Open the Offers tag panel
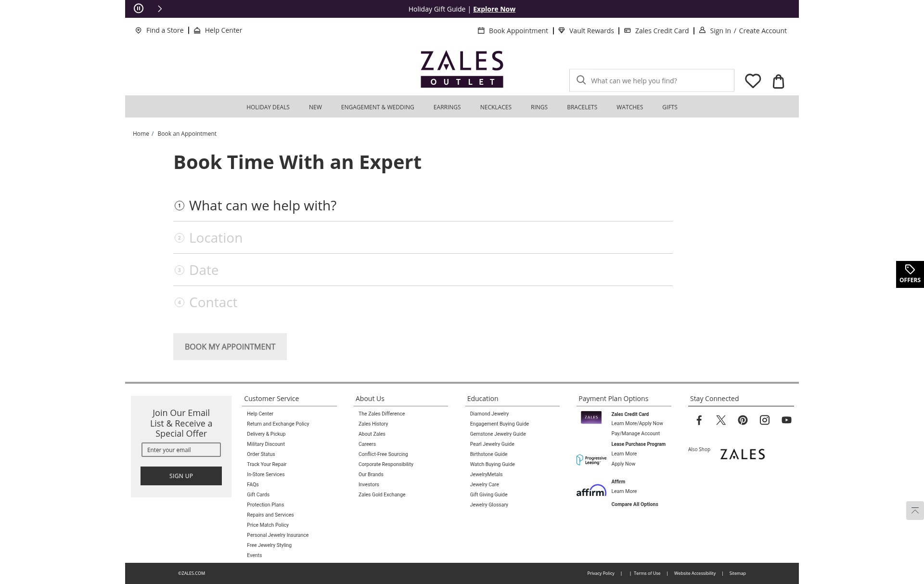Viewport: 924px width, 584px height. point(910,274)
